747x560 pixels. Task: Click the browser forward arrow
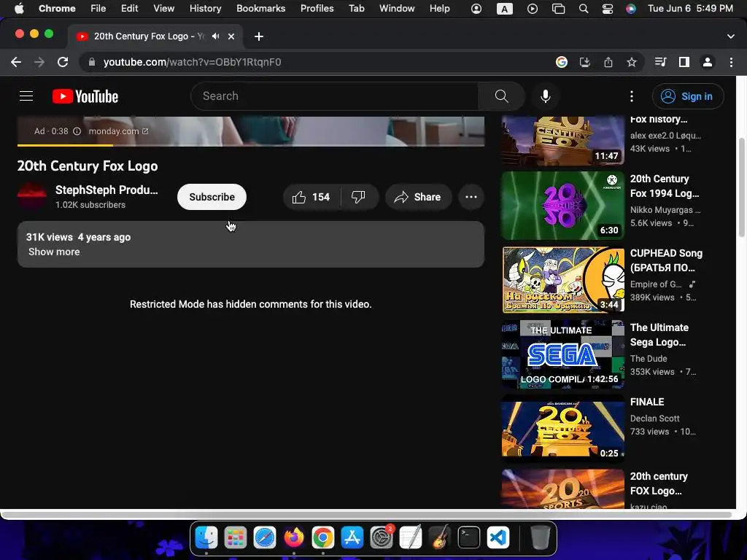(x=39, y=62)
